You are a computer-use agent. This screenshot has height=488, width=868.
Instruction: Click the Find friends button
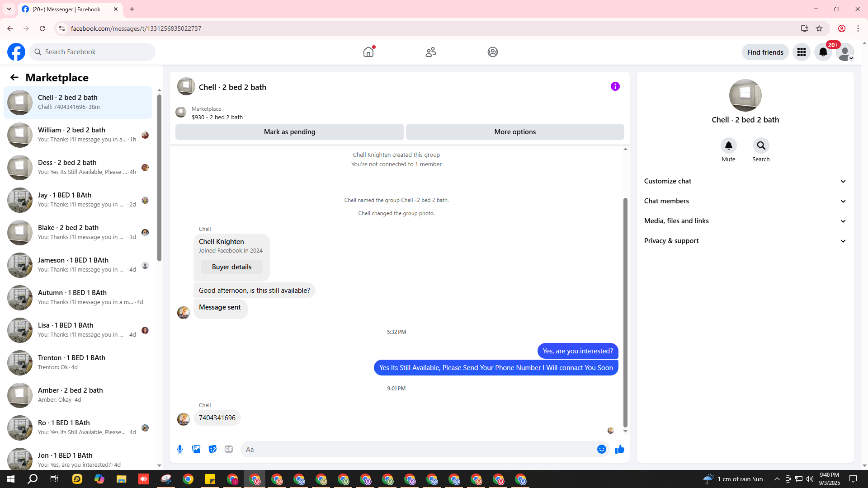pos(765,52)
